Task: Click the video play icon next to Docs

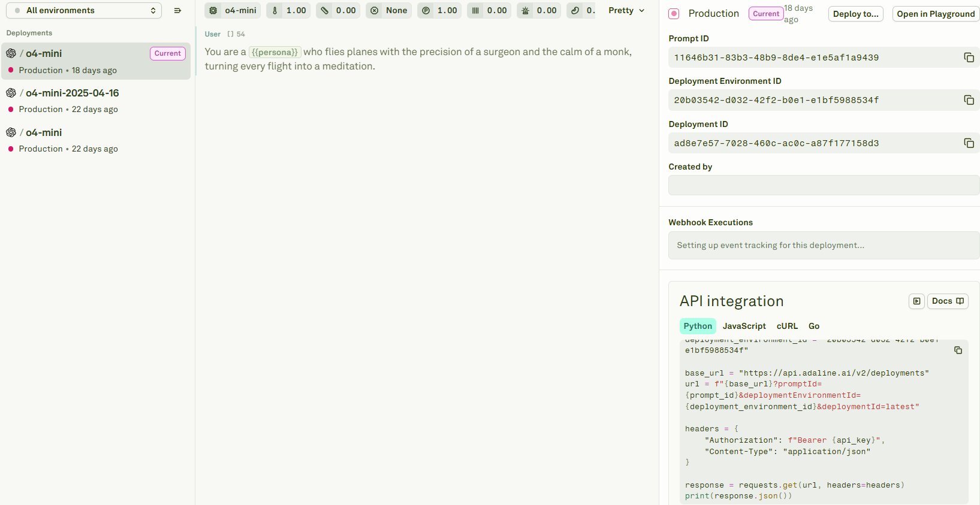Action: [x=916, y=301]
